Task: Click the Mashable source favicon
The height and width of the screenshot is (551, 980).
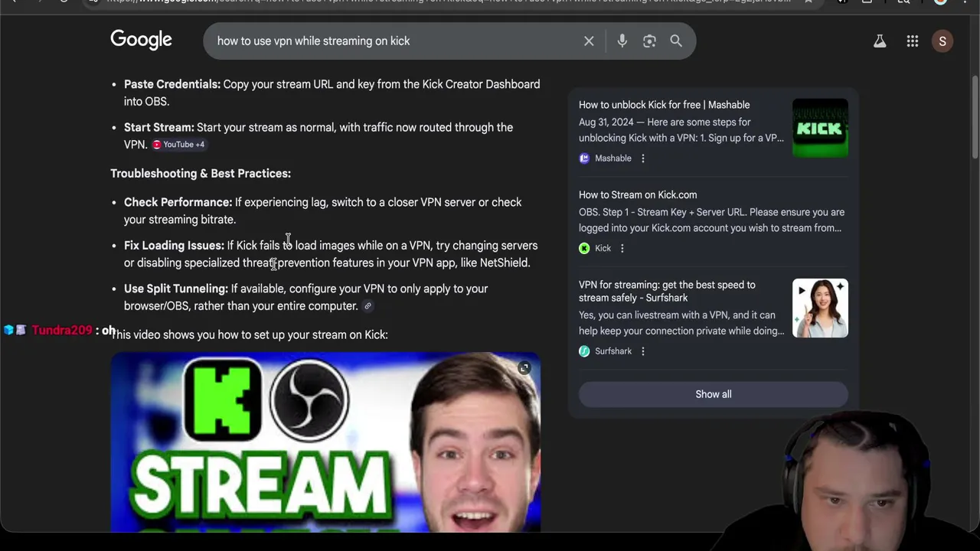Action: pos(584,158)
